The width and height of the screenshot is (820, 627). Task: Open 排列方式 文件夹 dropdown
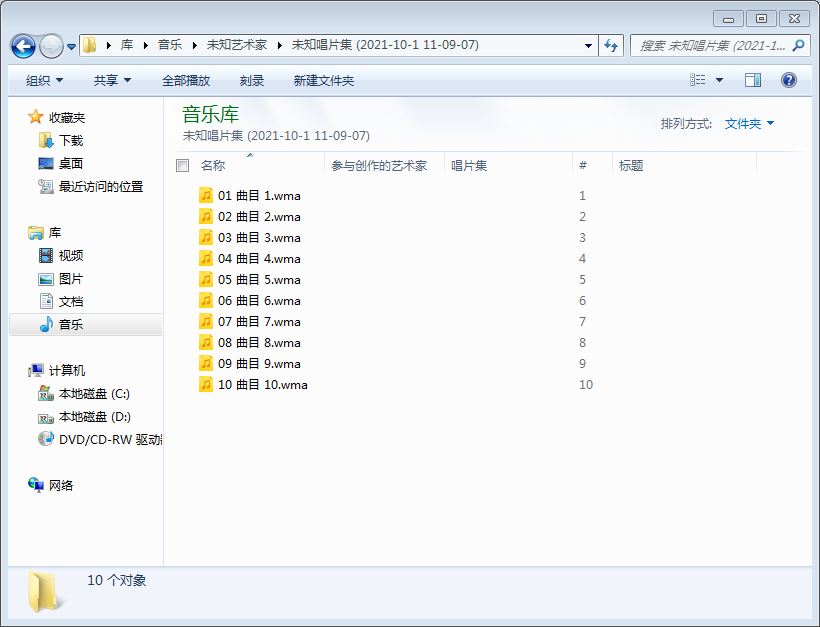coord(749,124)
